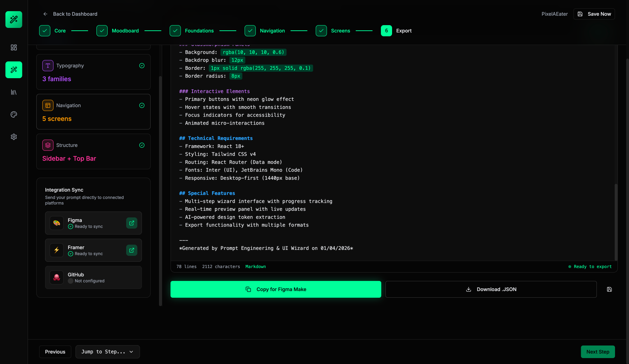Click the Sidebar + Top Bar text
Screen dimensions: 629x364
pos(69,158)
